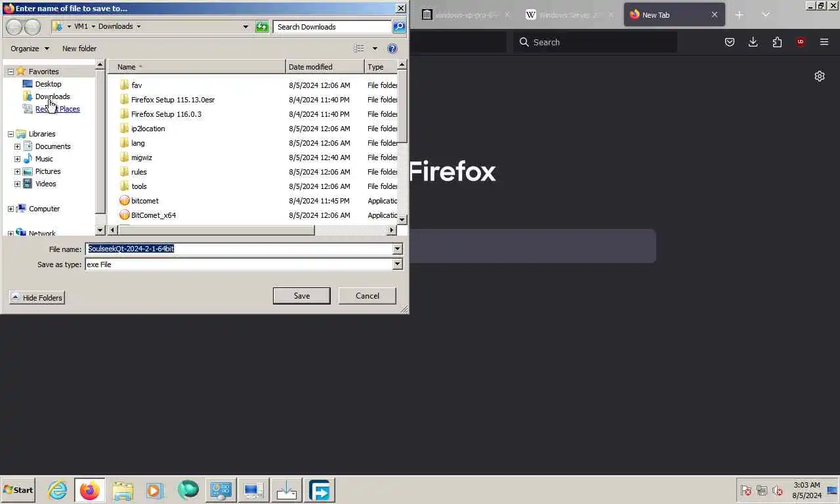840x504 pixels.
Task: Expand the Documents library node
Action: (17, 146)
